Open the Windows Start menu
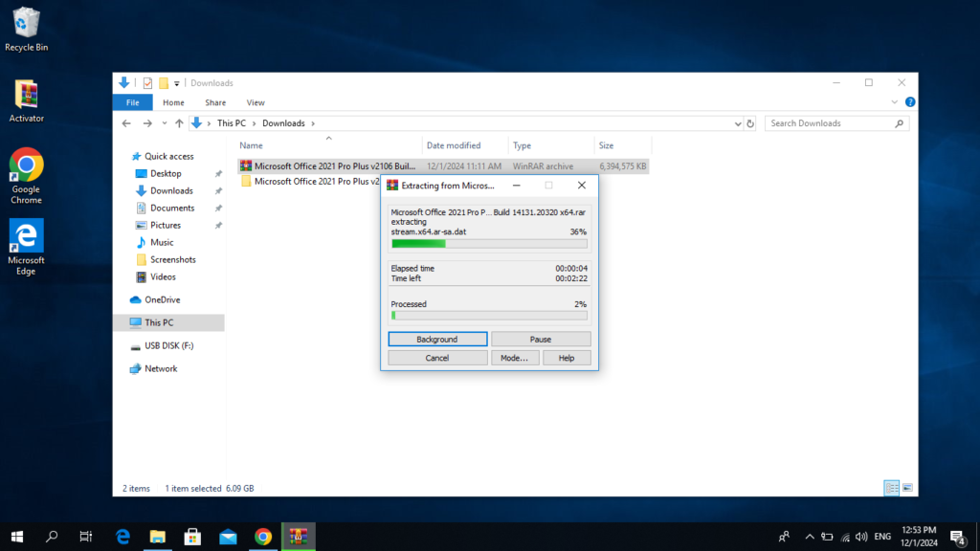980x551 pixels. click(x=17, y=537)
